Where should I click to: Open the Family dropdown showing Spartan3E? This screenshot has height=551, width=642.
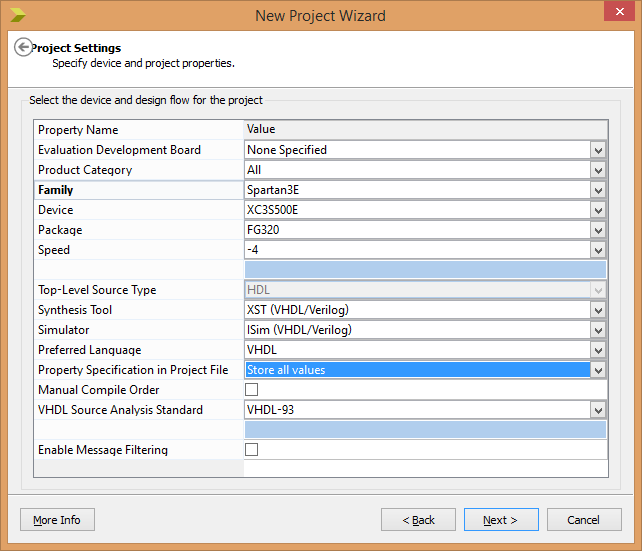[x=598, y=190]
